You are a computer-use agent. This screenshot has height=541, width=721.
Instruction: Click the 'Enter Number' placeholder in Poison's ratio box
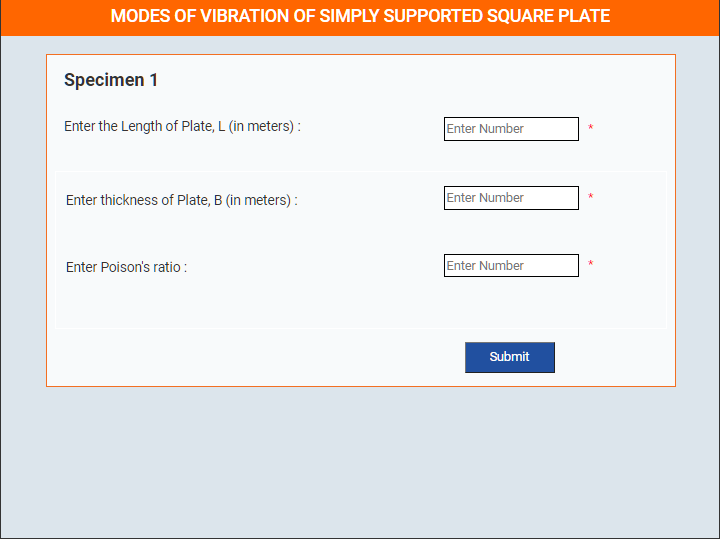tap(485, 266)
